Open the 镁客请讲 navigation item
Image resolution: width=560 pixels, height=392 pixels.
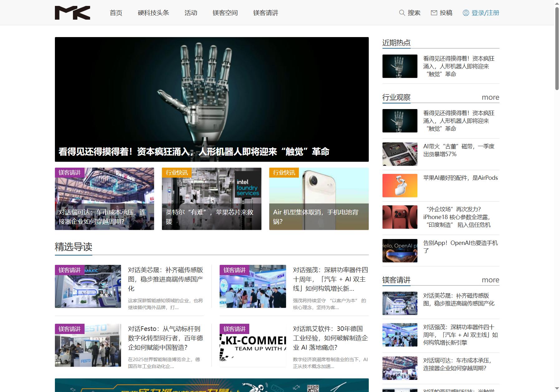point(266,13)
